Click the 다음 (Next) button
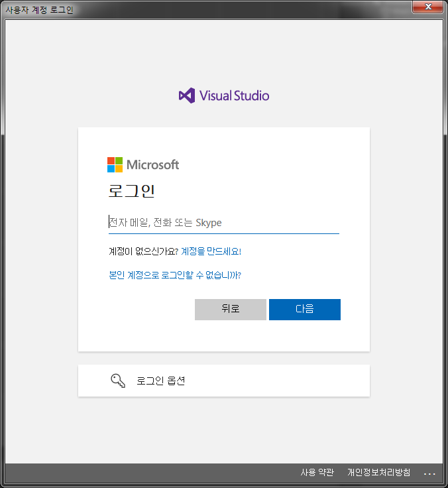 pos(305,310)
